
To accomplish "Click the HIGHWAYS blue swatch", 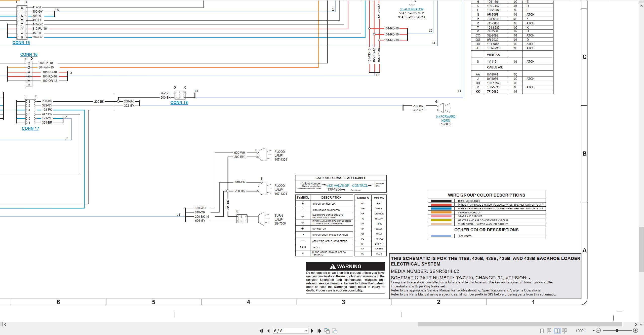I will click(441, 236).
